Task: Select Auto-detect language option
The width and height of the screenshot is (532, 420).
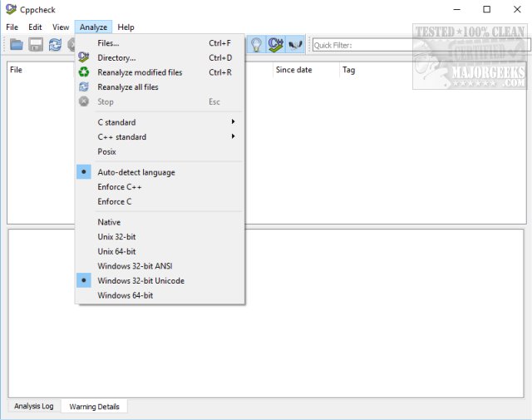Action: coord(160,172)
